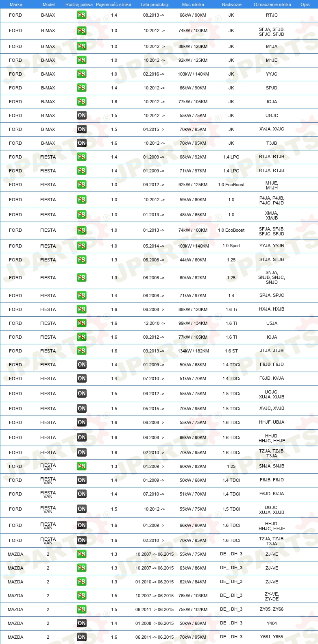
Task: Select petrol icon for Fiesta HXJA, HXJB
Action: click(x=82, y=309)
